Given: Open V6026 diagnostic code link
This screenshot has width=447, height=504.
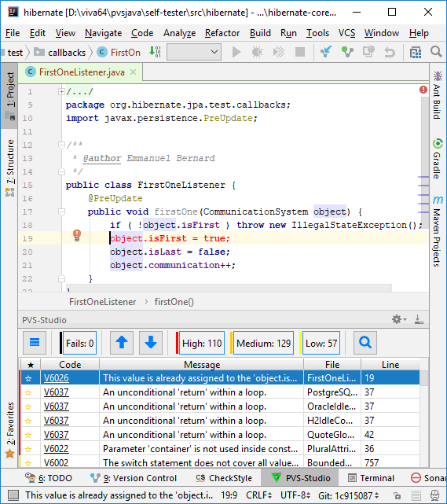Looking at the screenshot, I should pos(57,378).
